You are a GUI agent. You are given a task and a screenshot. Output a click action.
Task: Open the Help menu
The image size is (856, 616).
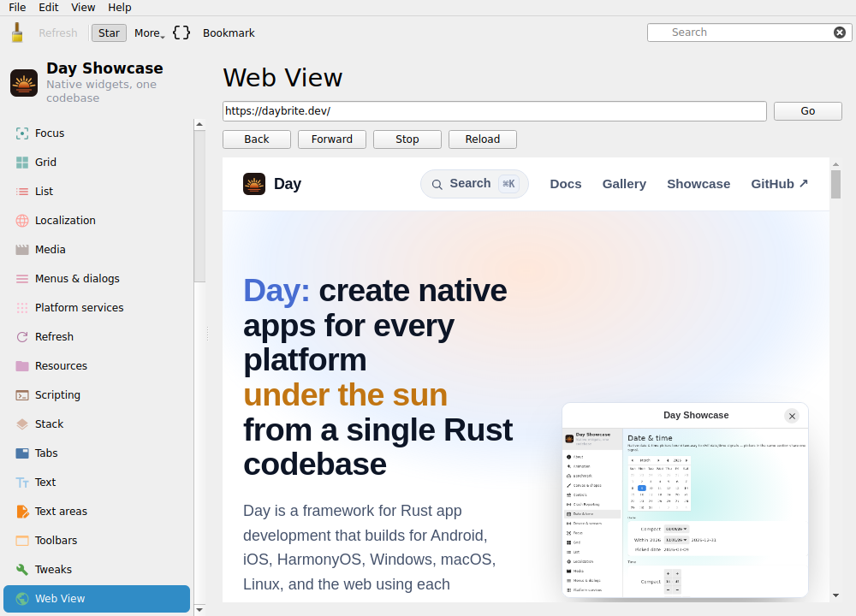[x=120, y=7]
